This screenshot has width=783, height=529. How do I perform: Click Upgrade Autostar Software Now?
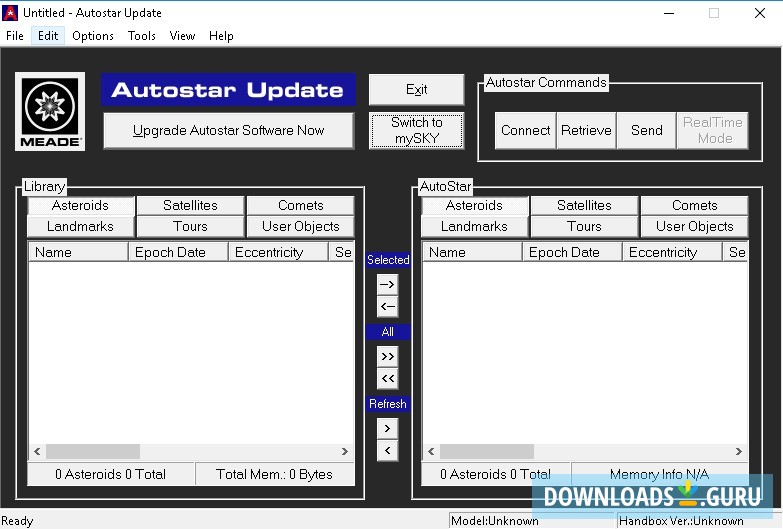tap(229, 130)
